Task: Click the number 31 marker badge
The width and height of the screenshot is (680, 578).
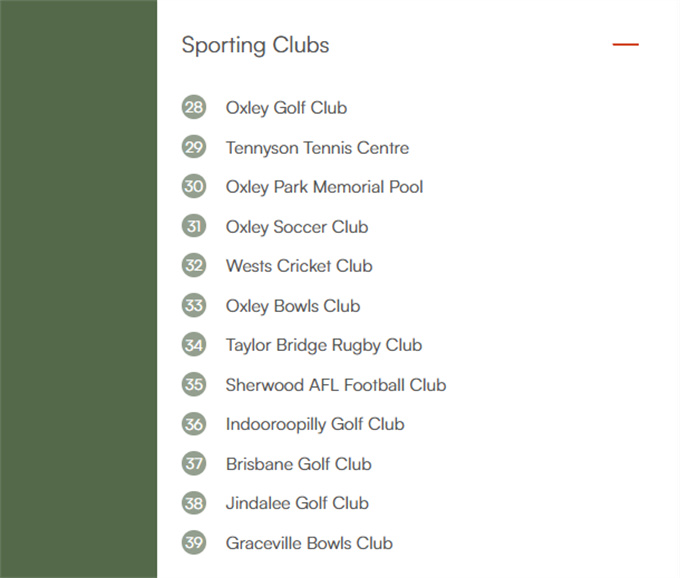Action: 194,226
